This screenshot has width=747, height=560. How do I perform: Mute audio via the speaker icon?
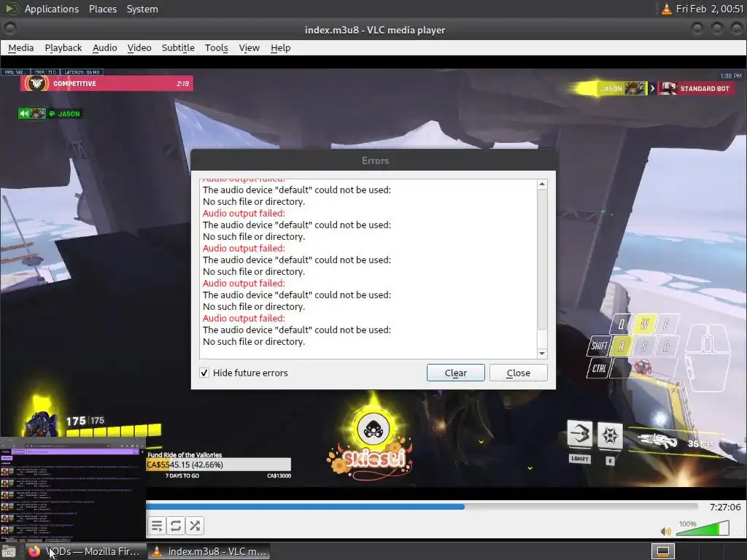point(666,531)
